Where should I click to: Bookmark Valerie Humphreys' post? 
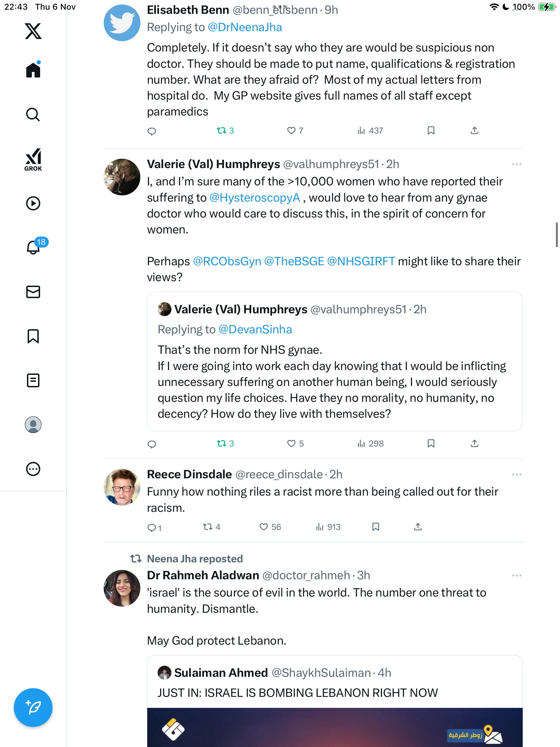[431, 443]
